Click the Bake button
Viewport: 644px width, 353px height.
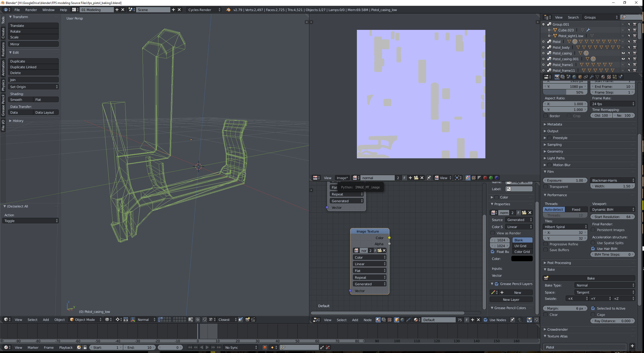coord(591,278)
